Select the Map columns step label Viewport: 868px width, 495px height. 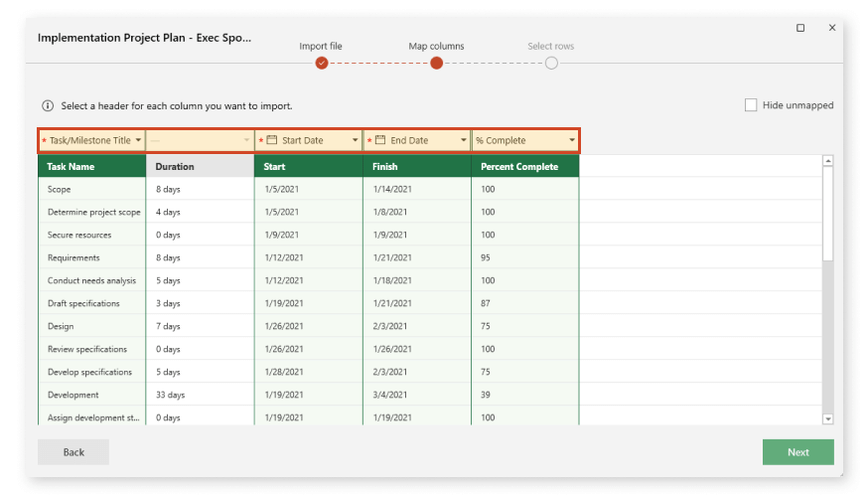pos(436,46)
